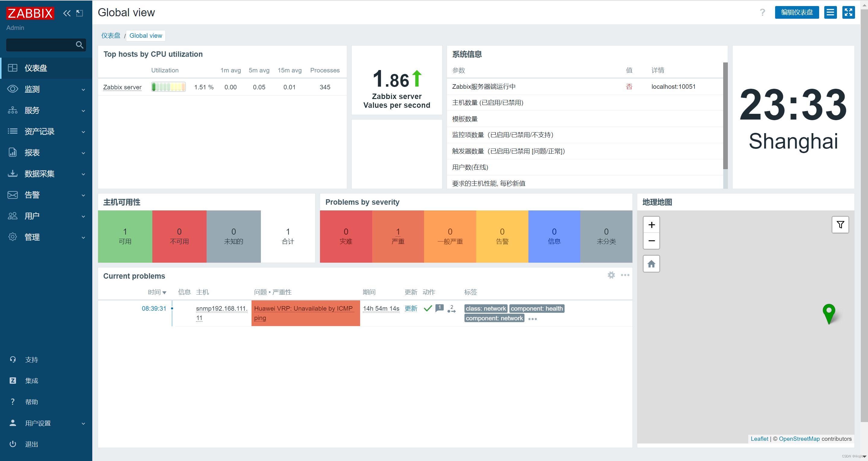Click the component: health tag
This screenshot has width=868, height=461.
coord(537,309)
